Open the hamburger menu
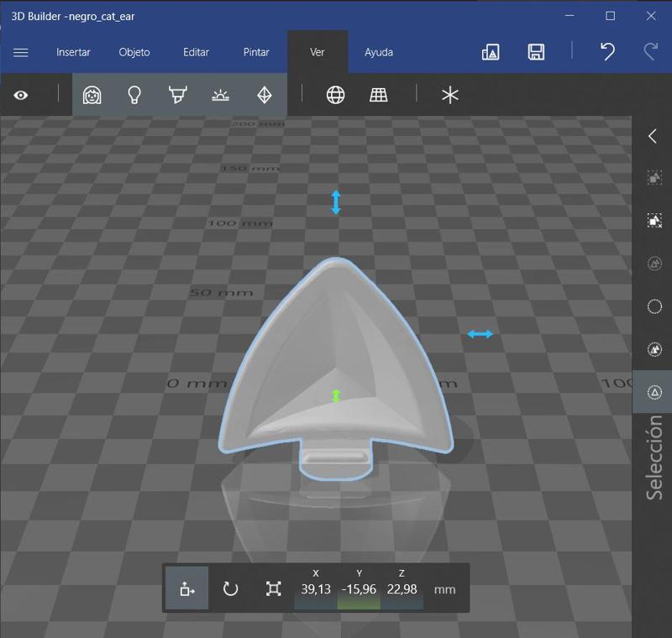The image size is (672, 638). point(20,52)
